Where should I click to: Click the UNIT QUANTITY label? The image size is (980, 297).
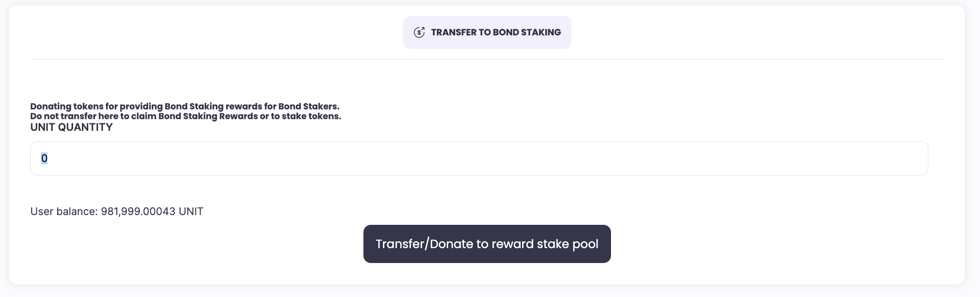click(71, 127)
